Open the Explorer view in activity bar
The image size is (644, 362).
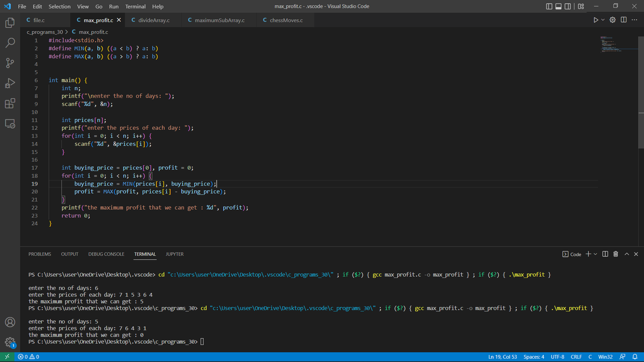(x=10, y=24)
